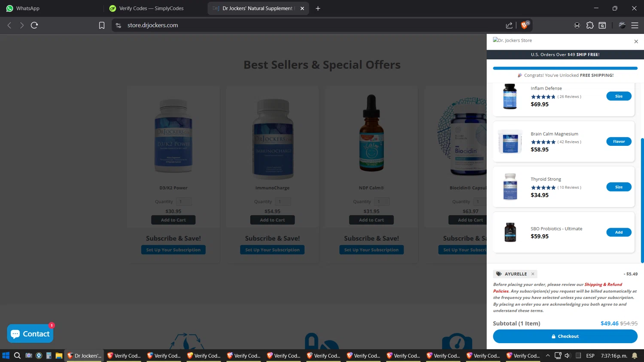Open the Contact chat widget
Screen dimensions: 644x362
30,334
